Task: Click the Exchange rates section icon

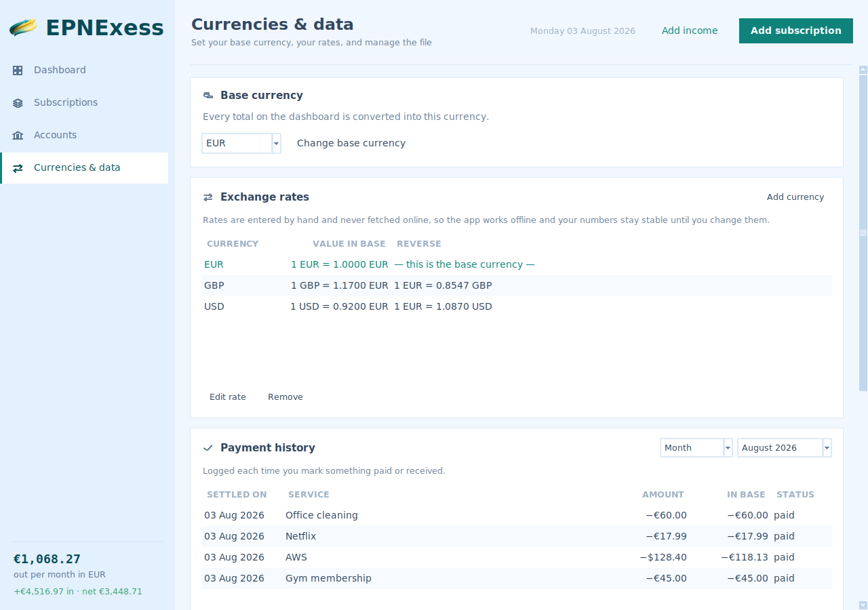Action: 208,197
